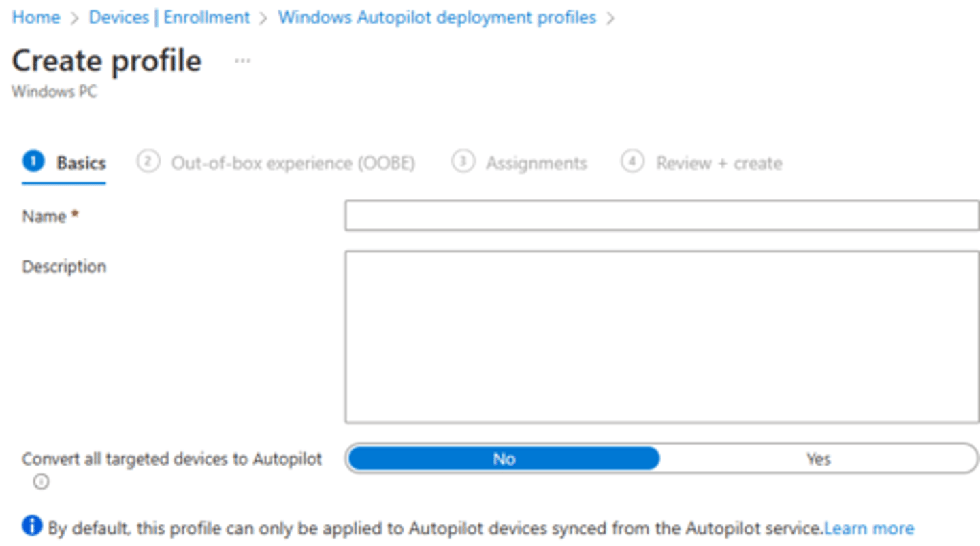
Task: Set Convert all targeted devices to Yes
Action: (x=818, y=459)
